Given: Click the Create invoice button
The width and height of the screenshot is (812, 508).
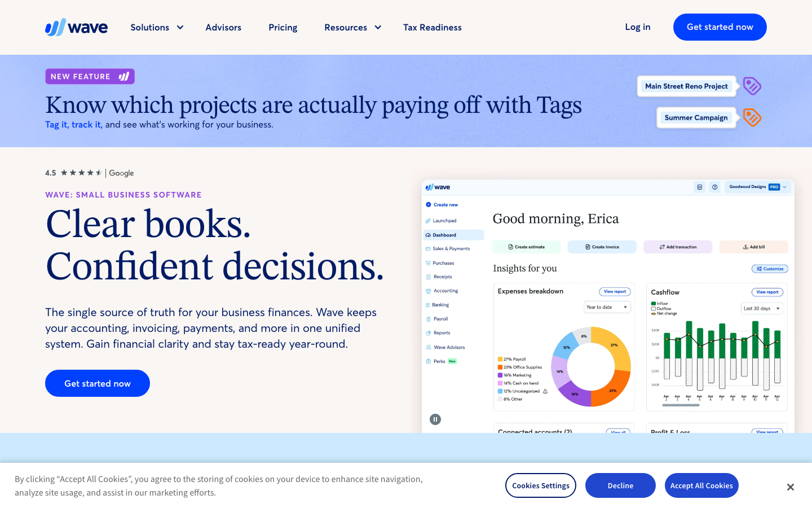Looking at the screenshot, I should pyautogui.click(x=602, y=247).
